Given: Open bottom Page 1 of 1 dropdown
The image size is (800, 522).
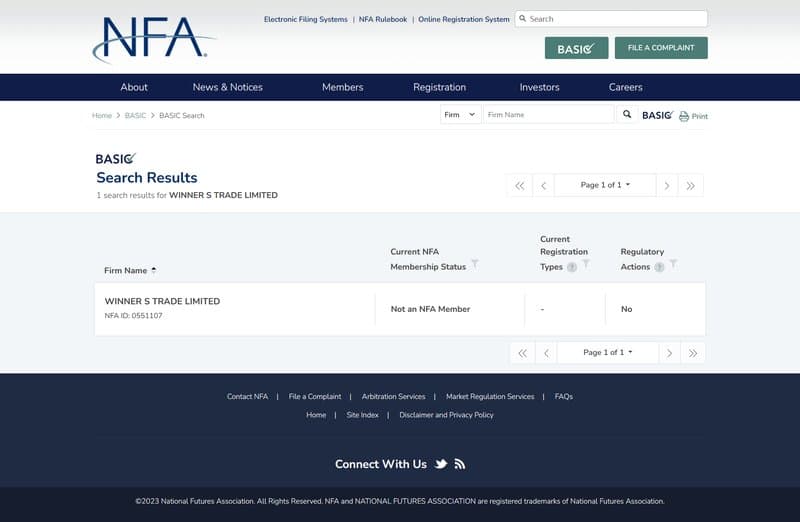Looking at the screenshot, I should pyautogui.click(x=608, y=353).
